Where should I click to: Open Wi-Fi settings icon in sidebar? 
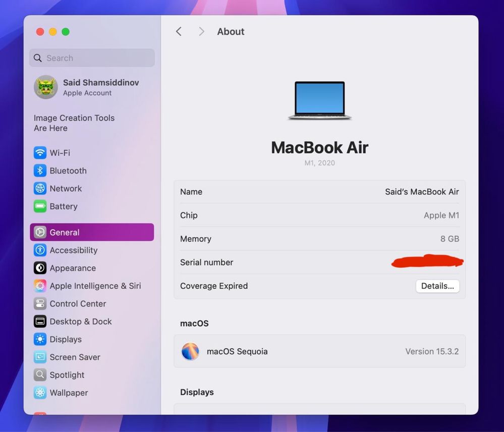[x=40, y=153]
